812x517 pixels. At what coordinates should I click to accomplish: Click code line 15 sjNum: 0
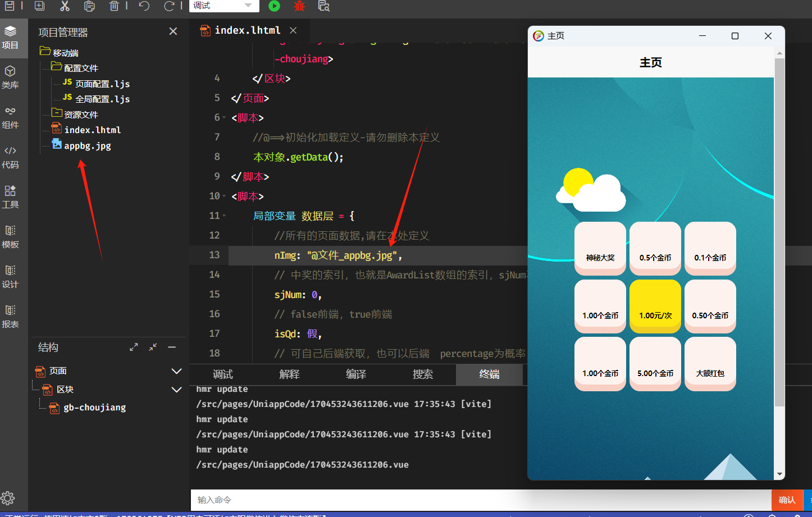tap(298, 295)
